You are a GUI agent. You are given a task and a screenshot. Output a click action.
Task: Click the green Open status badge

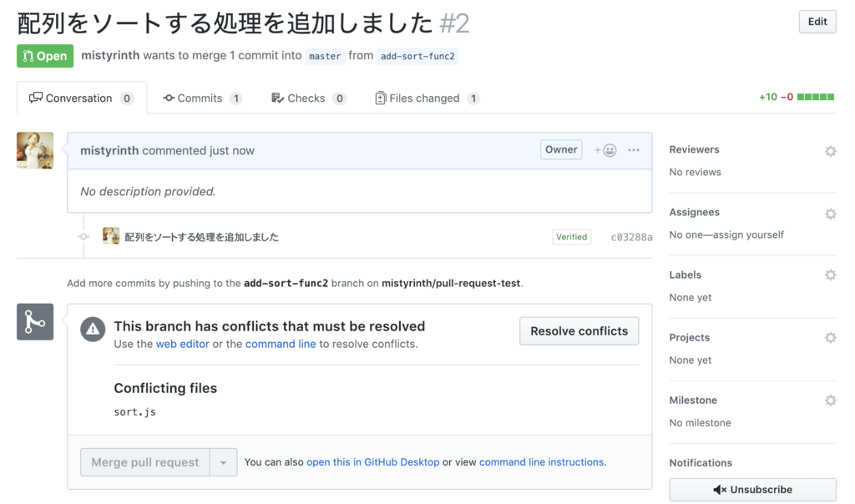[45, 56]
